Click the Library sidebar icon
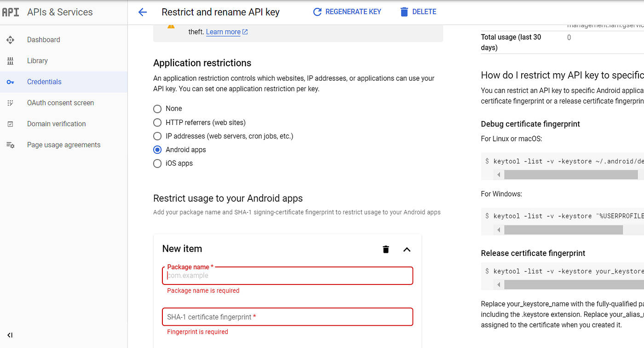Screen dimensions: 644x348 10,61
